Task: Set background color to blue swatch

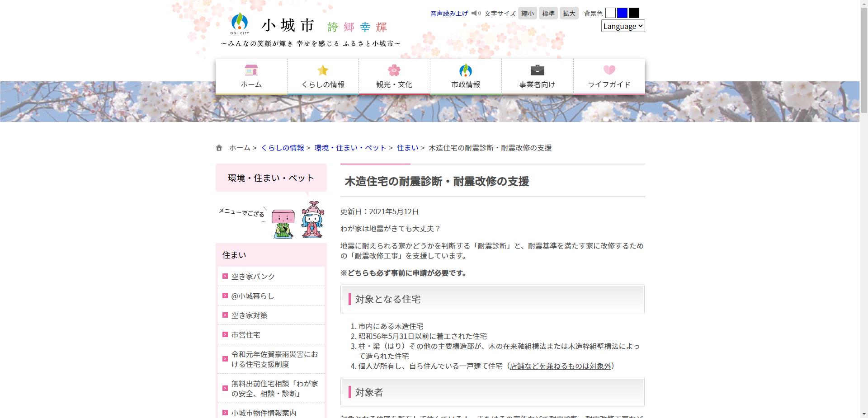Action: (x=622, y=13)
